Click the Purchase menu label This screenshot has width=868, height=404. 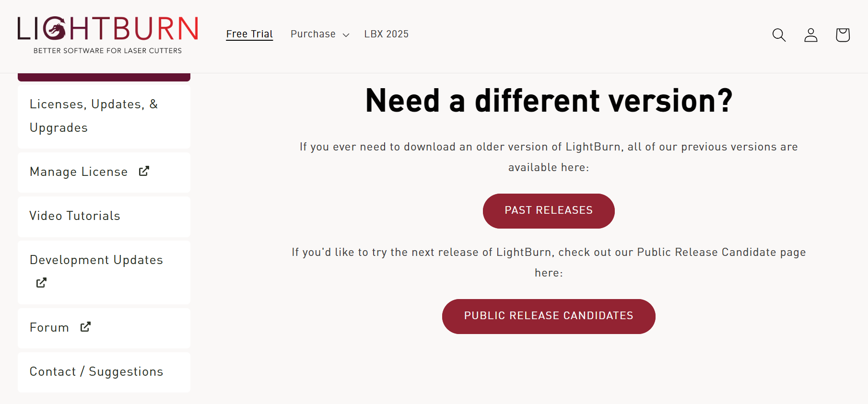click(x=313, y=34)
